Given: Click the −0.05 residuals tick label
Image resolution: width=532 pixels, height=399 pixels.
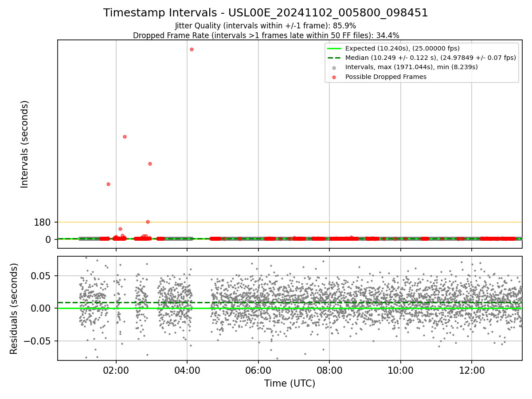Looking at the screenshot, I should [x=37, y=341].
